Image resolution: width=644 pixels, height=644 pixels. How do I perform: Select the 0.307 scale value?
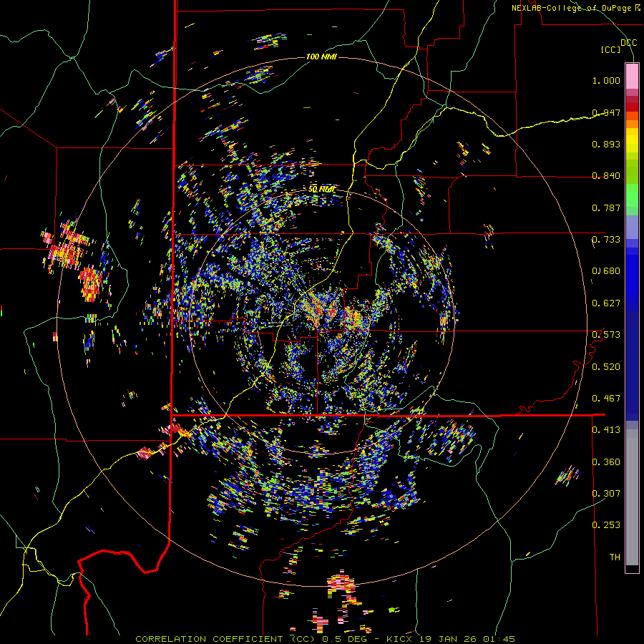606,493
